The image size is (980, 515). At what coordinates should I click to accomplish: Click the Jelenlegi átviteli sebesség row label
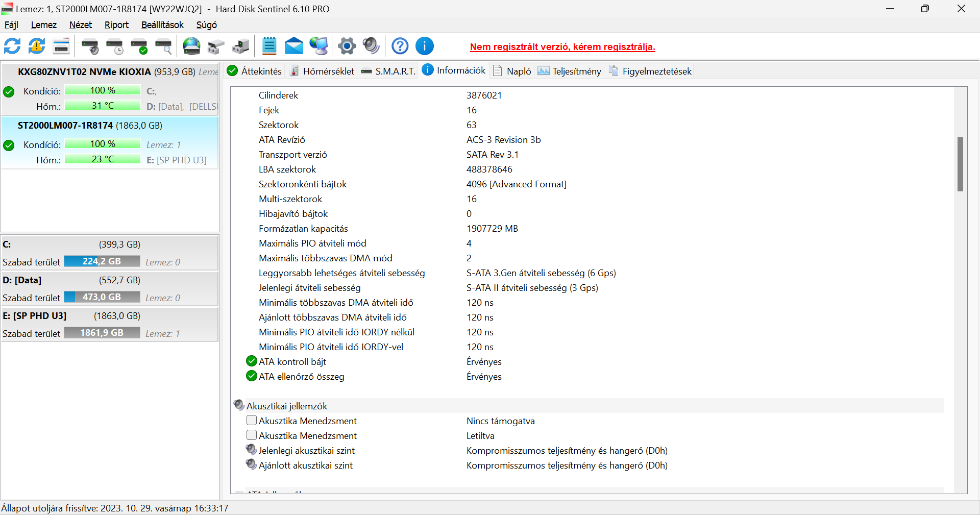pos(309,288)
